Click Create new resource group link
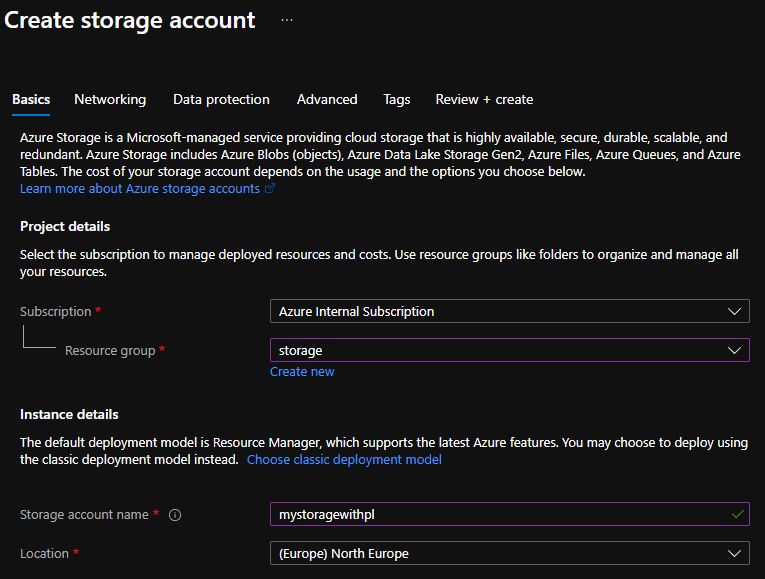765x579 pixels. [302, 372]
